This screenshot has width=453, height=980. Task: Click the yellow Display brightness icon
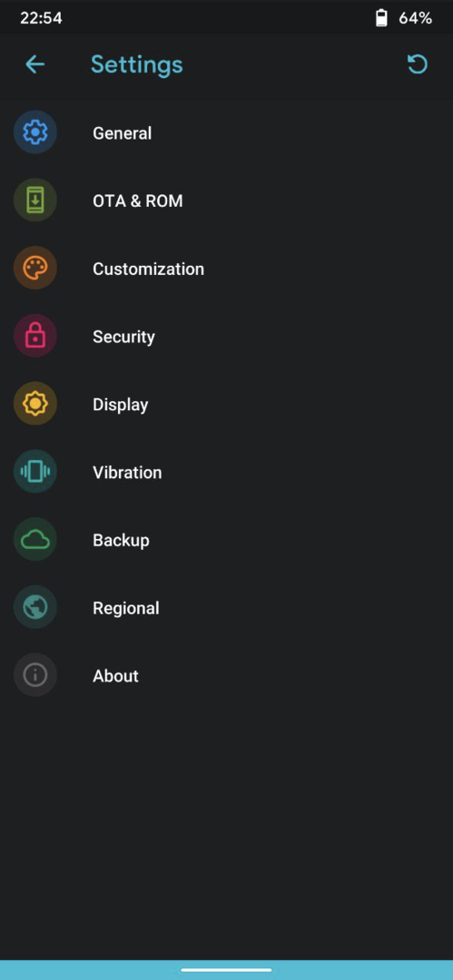tap(35, 404)
